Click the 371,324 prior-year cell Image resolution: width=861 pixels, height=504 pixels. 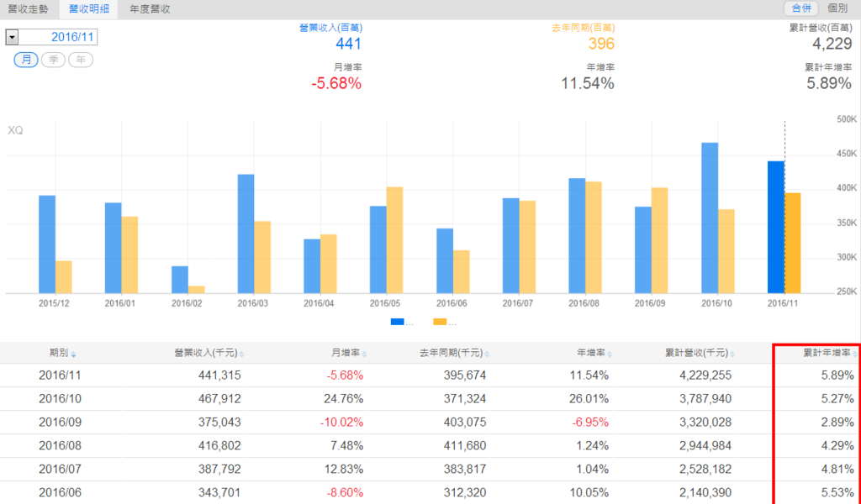pyautogui.click(x=464, y=399)
